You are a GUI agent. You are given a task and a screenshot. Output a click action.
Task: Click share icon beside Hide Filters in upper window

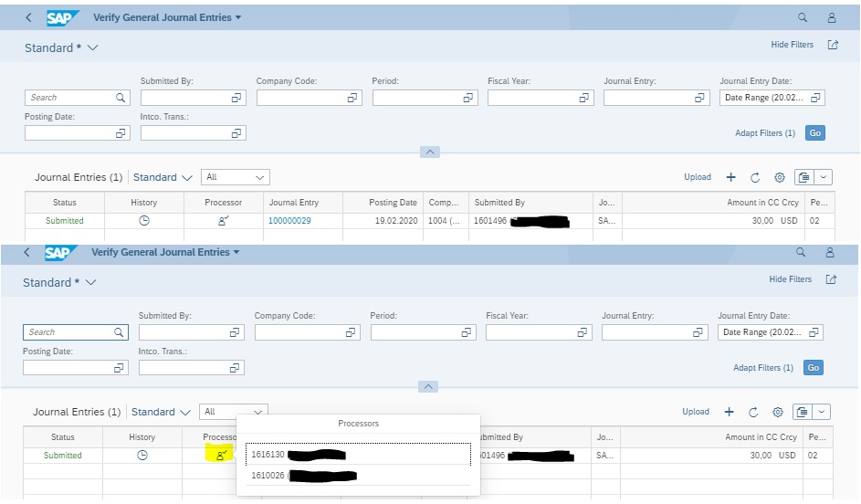(x=833, y=45)
